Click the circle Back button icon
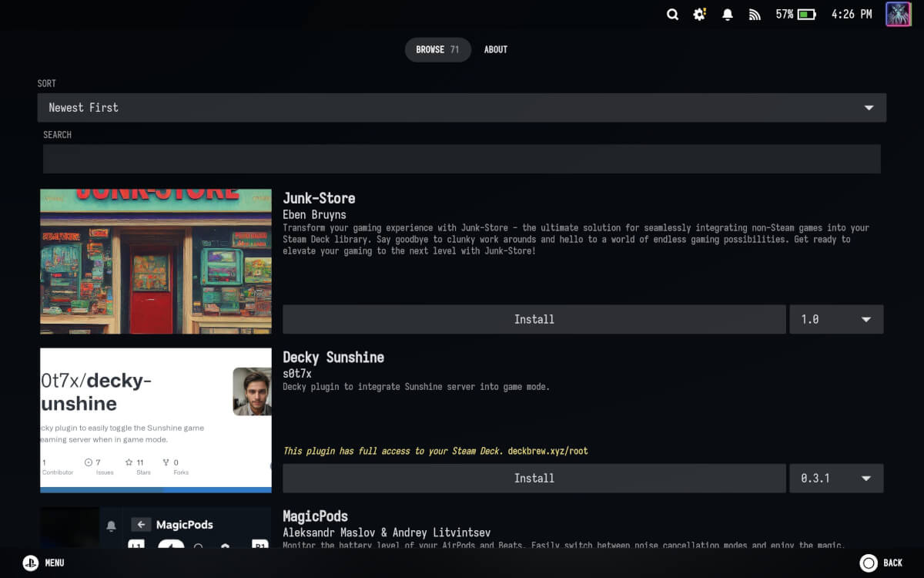This screenshot has height=578, width=924. coord(869,563)
